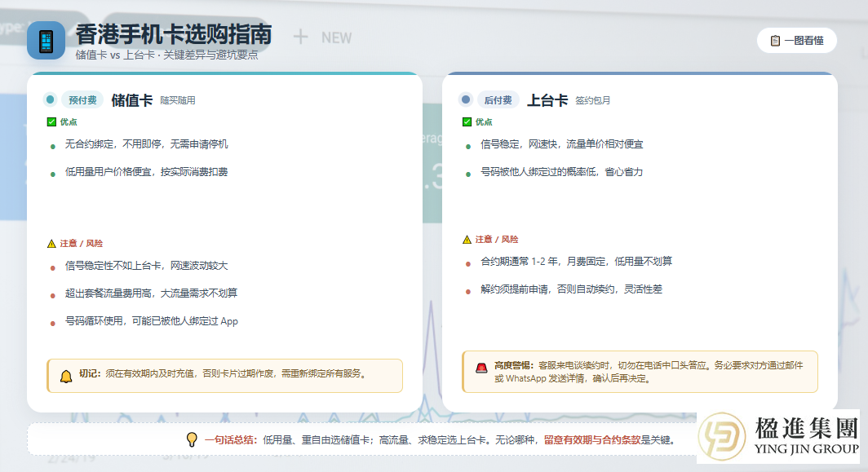Click the red siren icon beside 高度警惕
Image resolution: width=868 pixels, height=472 pixels.
pos(481,368)
